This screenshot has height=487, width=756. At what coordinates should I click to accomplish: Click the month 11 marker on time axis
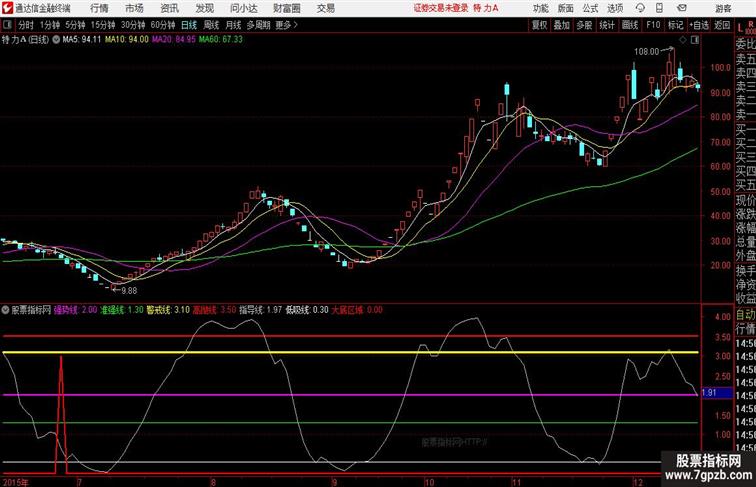click(516, 482)
